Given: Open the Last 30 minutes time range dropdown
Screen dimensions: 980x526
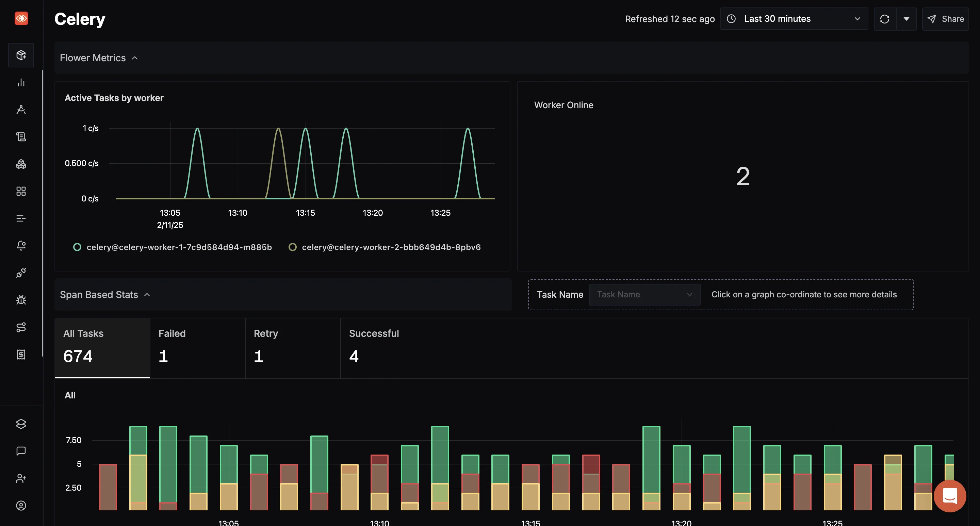Looking at the screenshot, I should pyautogui.click(x=794, y=19).
